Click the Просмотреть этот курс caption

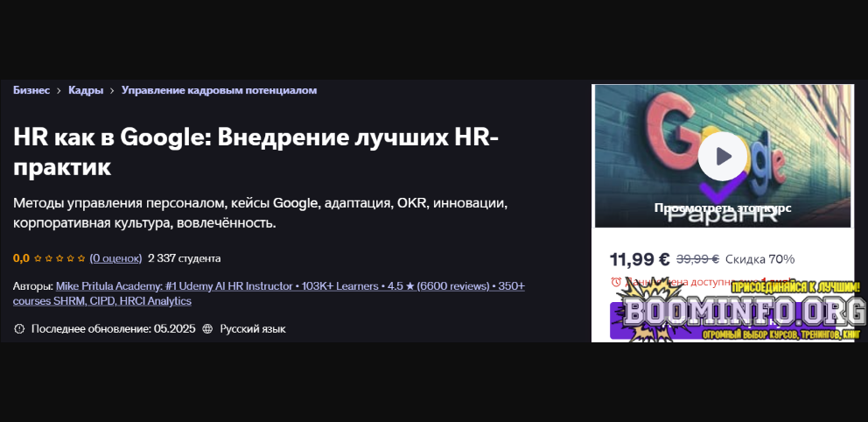pos(723,207)
